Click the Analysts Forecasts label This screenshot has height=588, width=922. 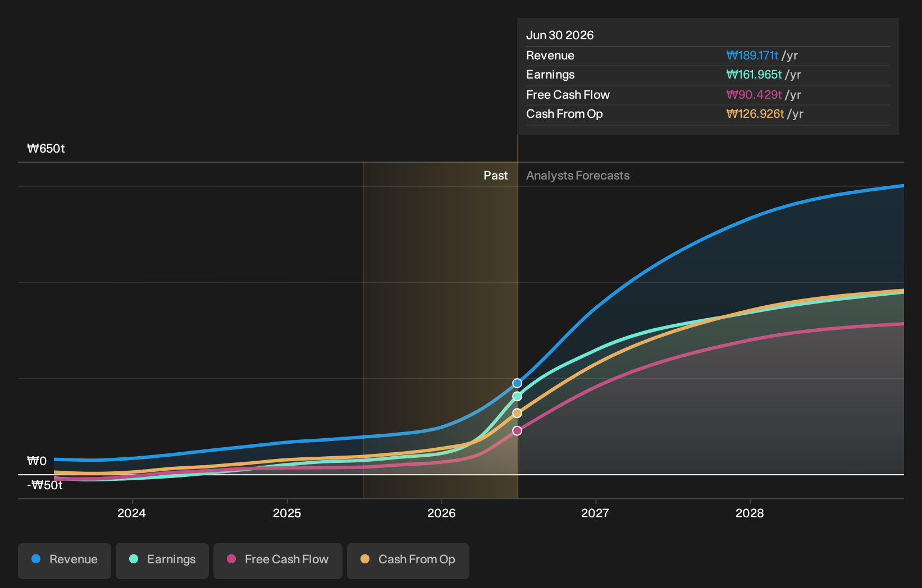[578, 176]
